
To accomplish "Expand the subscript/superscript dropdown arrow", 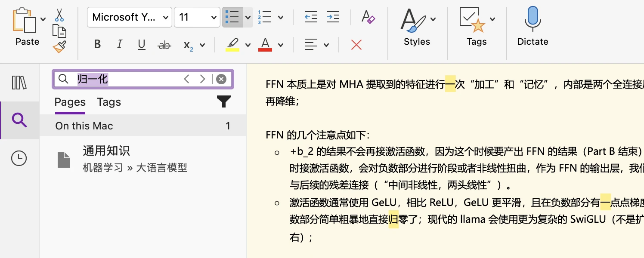I will 202,45.
